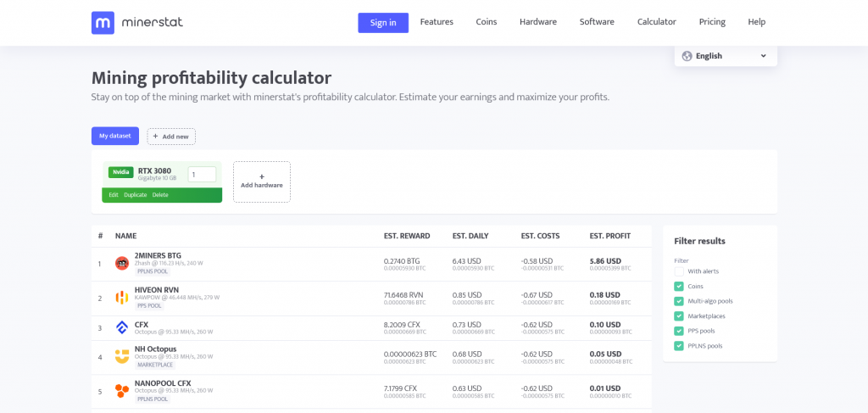Viewport: 868px width, 413px height.
Task: Open the Features menu item
Action: (x=437, y=22)
